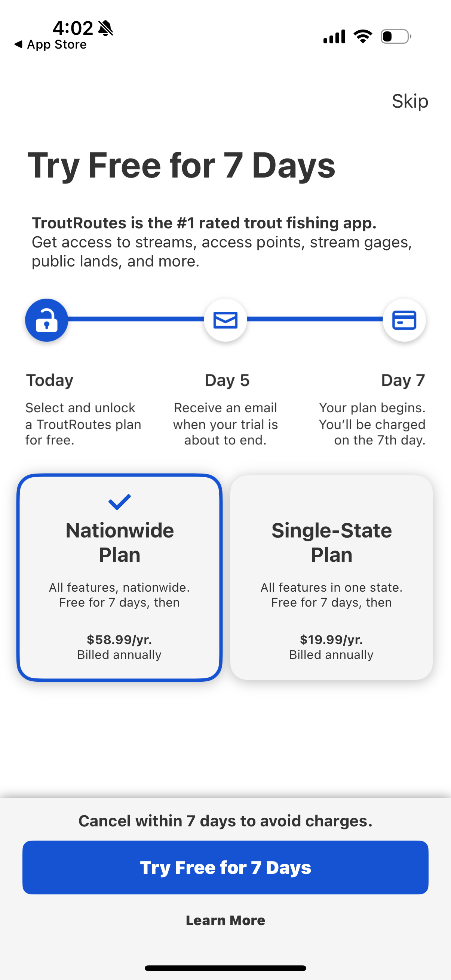Tap the cellular signal bars icon
451x980 pixels.
coord(334,37)
